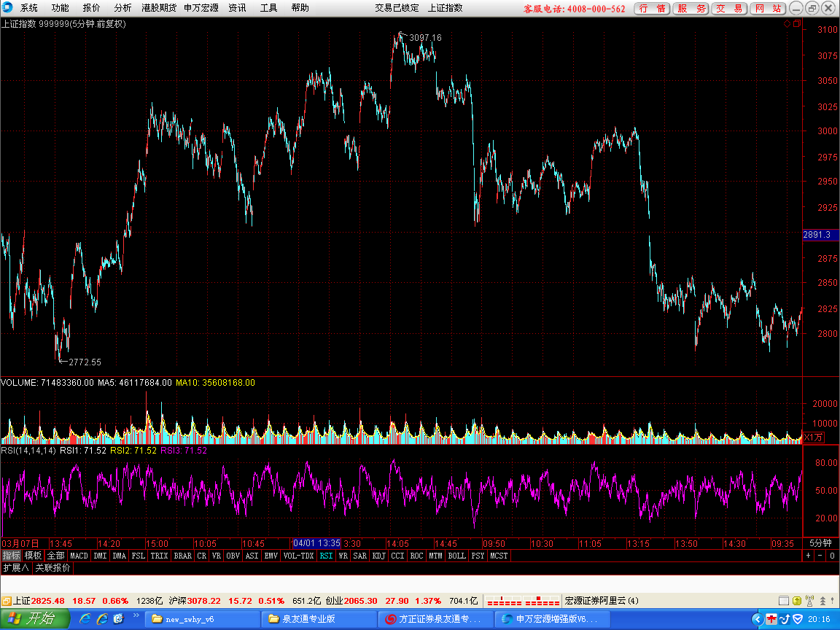The image size is (840, 630).
Task: Click the app logo icon in the title bar
Action: tap(7, 7)
